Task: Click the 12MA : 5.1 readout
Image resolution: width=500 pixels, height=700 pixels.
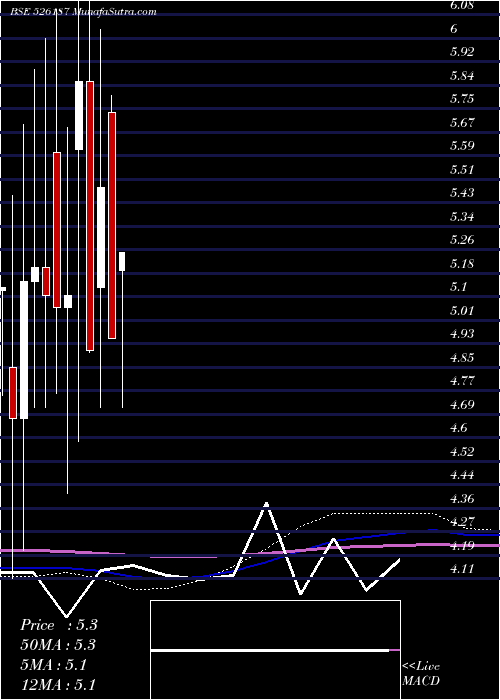Action: point(58,685)
